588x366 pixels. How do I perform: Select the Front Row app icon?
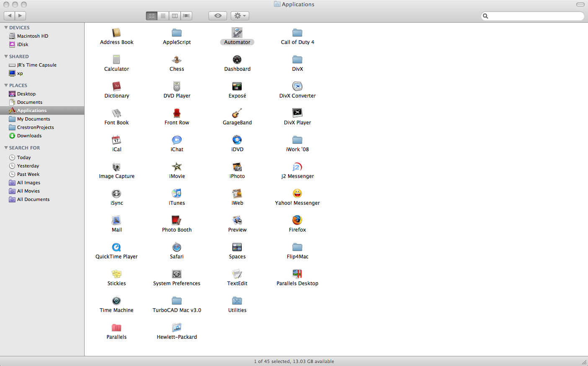(177, 113)
